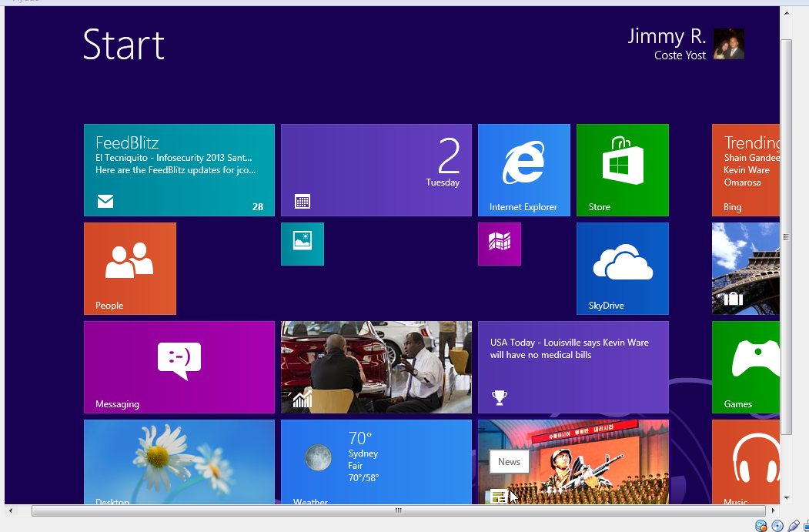This screenshot has width=809, height=532.
Task: Click the mail envelope icon on FeedBlitz tile
Action: pyautogui.click(x=105, y=201)
